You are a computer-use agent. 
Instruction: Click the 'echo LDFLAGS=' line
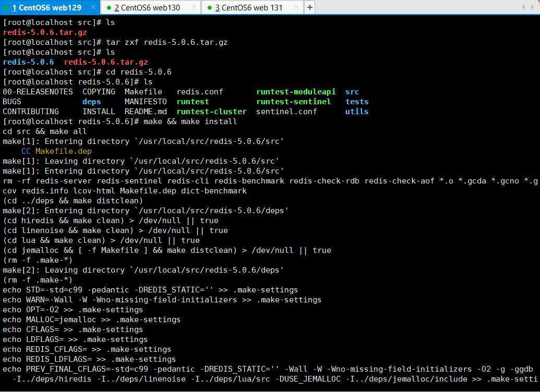coord(75,339)
